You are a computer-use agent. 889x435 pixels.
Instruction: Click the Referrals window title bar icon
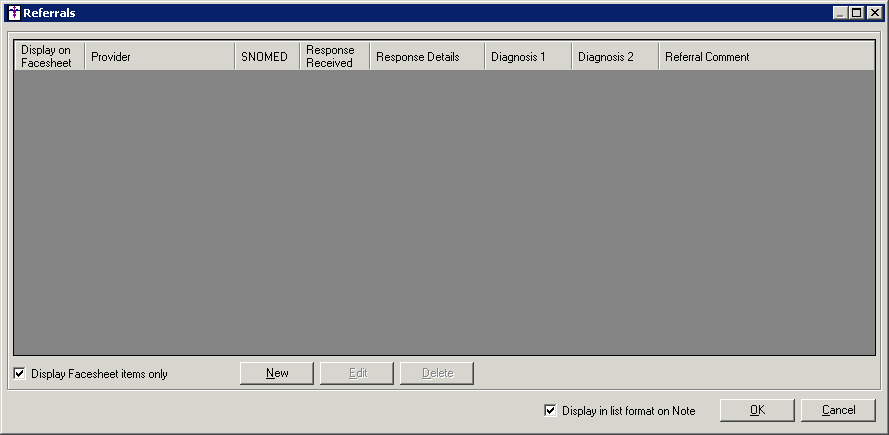coord(13,13)
